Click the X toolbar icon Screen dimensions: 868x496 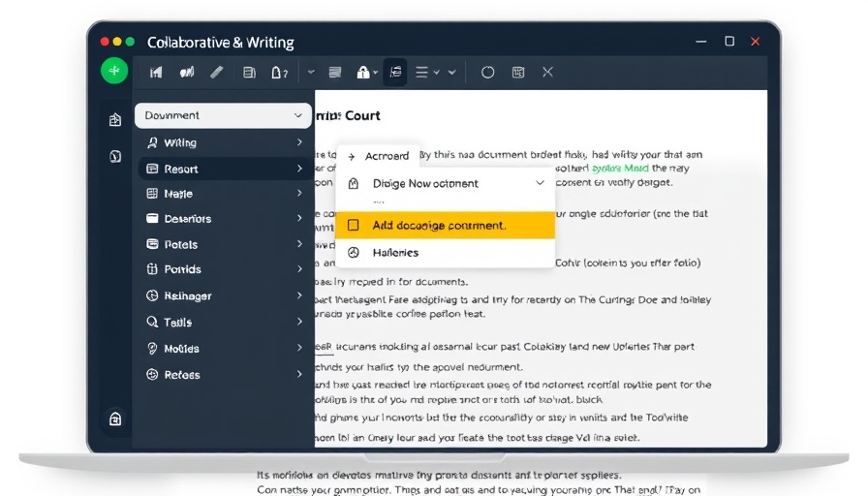tap(547, 72)
